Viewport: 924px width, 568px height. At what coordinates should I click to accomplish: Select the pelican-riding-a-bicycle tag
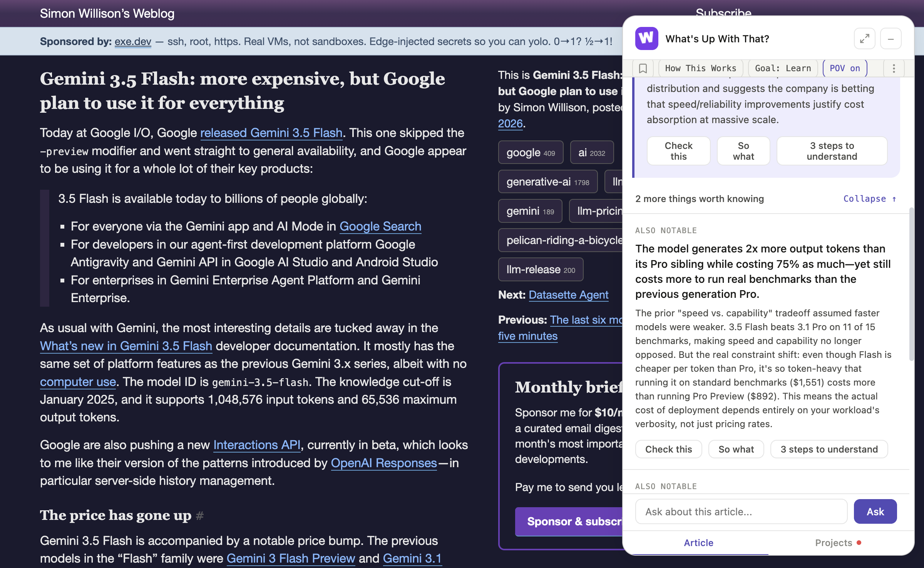(561, 240)
